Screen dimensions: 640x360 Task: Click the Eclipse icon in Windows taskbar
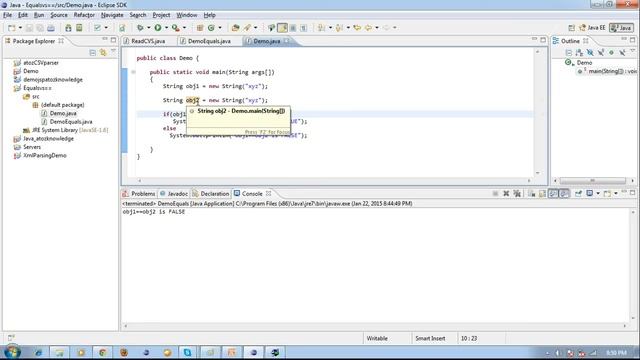click(x=253, y=352)
